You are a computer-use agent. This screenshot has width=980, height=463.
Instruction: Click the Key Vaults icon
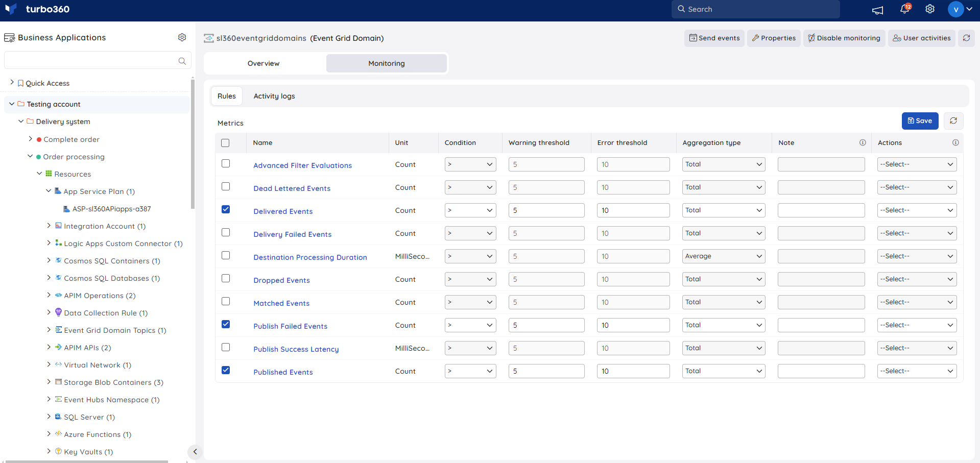coord(58,451)
